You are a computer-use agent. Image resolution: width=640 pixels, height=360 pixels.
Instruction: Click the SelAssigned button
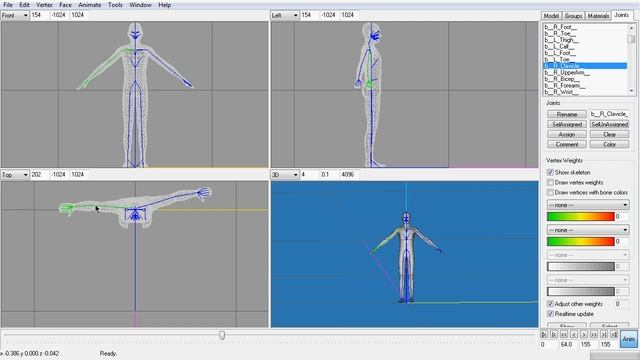[567, 124]
